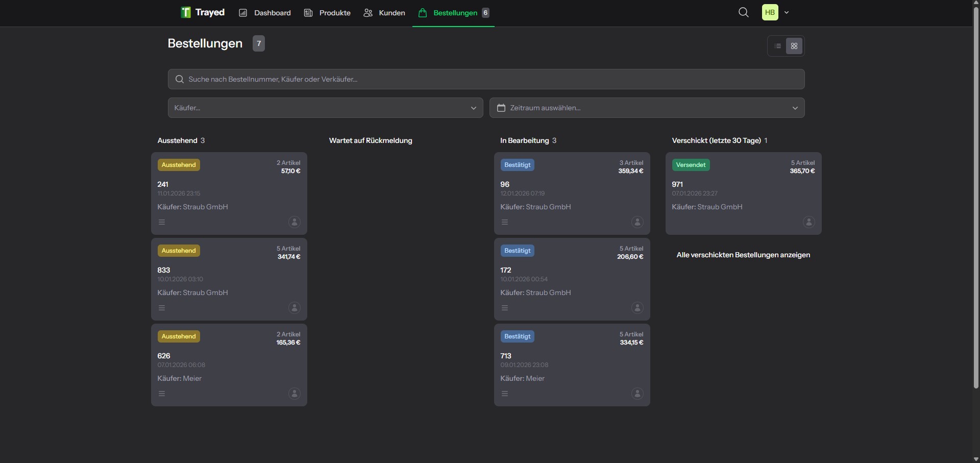Expand the Käufer filter dropdown
The image size is (980, 463).
[325, 108]
